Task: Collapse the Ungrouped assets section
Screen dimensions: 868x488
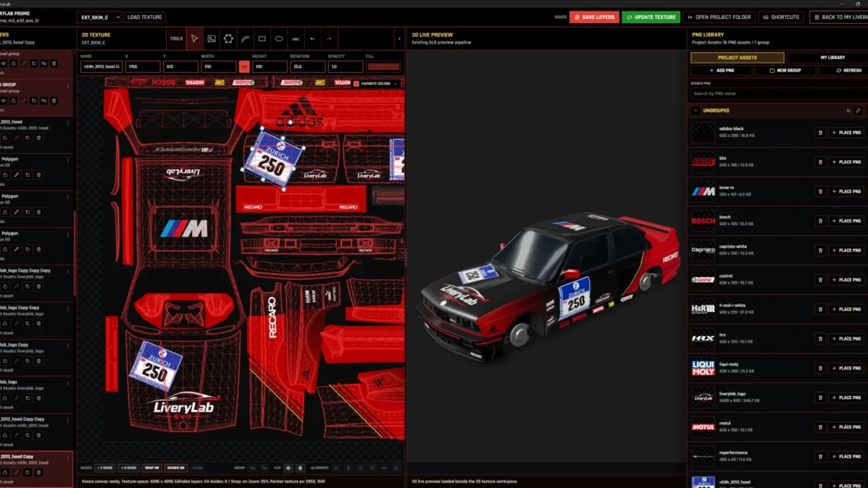Action: (x=695, y=110)
